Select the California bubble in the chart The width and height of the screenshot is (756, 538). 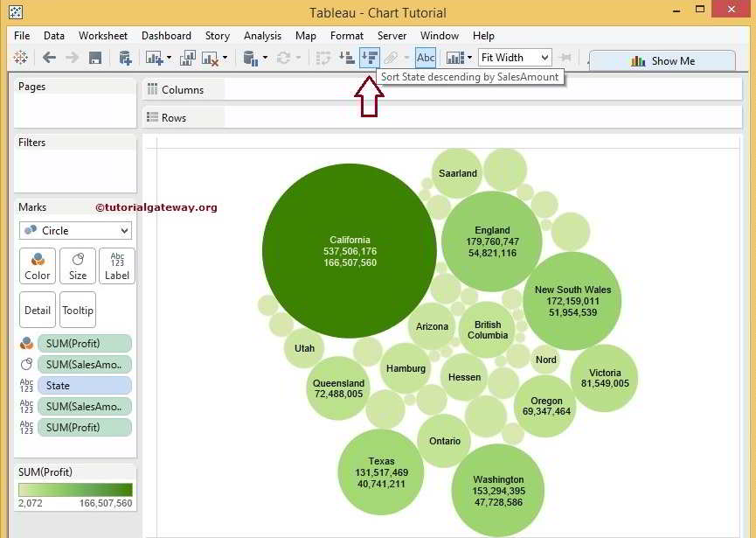click(350, 251)
